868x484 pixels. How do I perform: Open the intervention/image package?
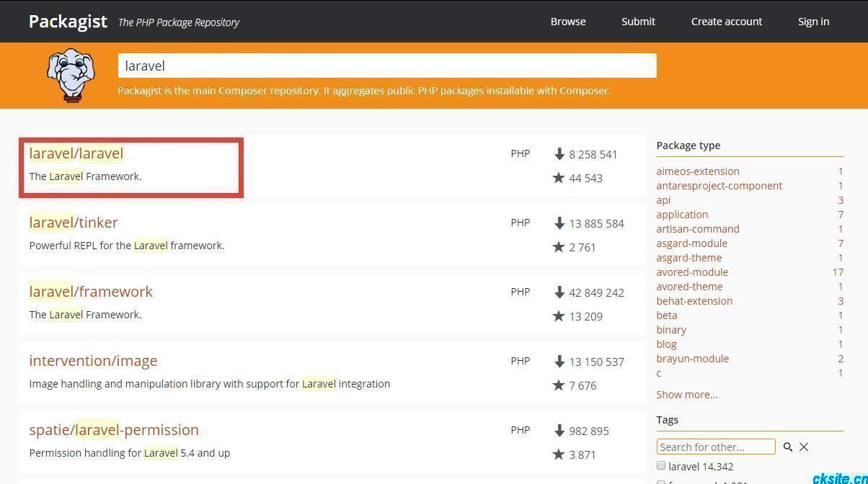(93, 361)
